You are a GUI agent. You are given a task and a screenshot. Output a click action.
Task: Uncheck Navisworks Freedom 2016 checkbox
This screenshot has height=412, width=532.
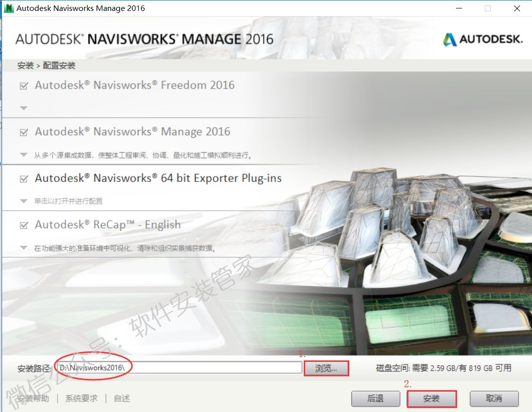[x=23, y=86]
